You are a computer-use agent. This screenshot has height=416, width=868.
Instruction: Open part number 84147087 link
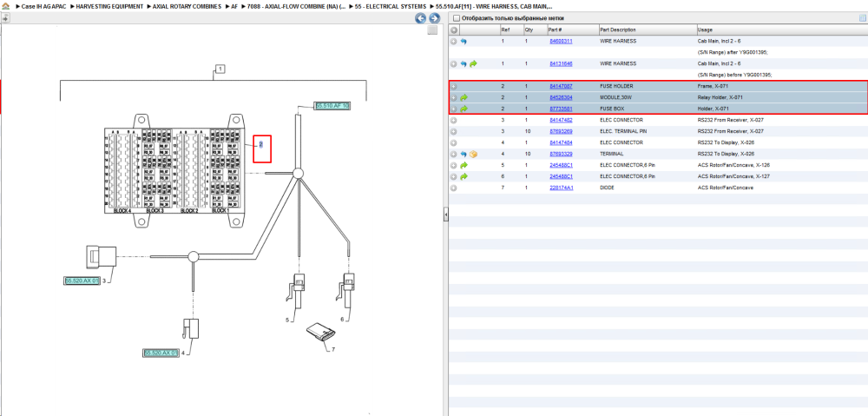[561, 86]
